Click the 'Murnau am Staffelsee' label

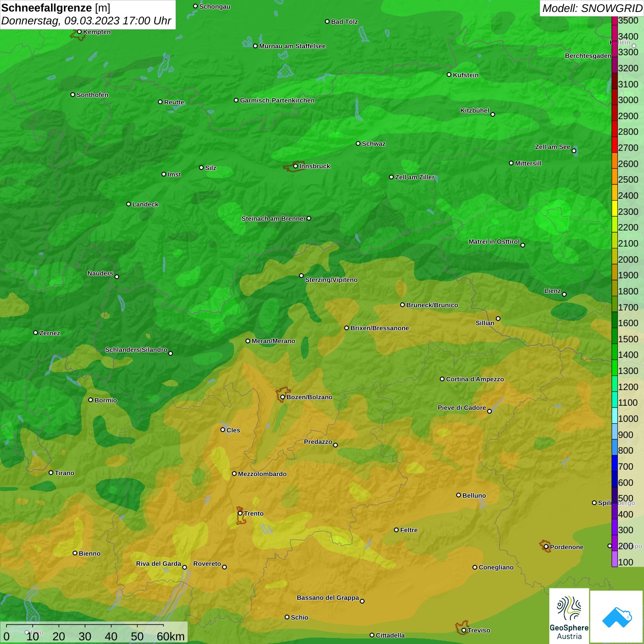click(x=293, y=46)
